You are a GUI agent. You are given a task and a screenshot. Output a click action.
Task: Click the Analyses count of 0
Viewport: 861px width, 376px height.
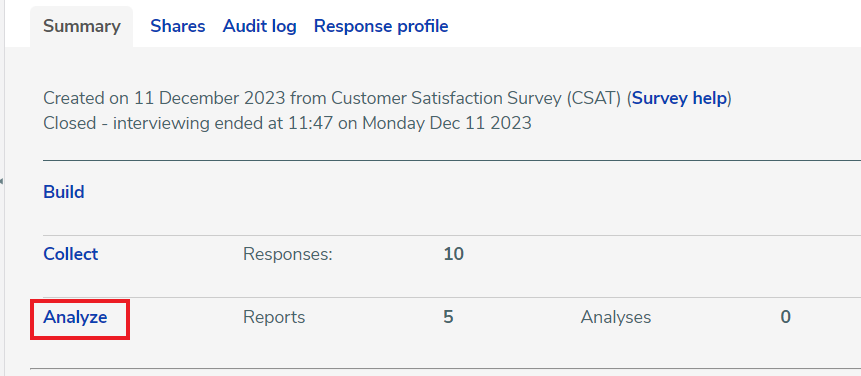(786, 317)
